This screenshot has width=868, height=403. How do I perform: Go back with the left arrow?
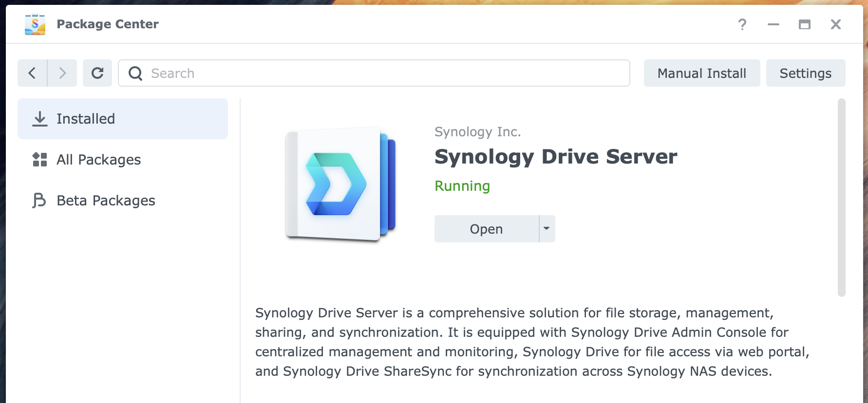[32, 73]
